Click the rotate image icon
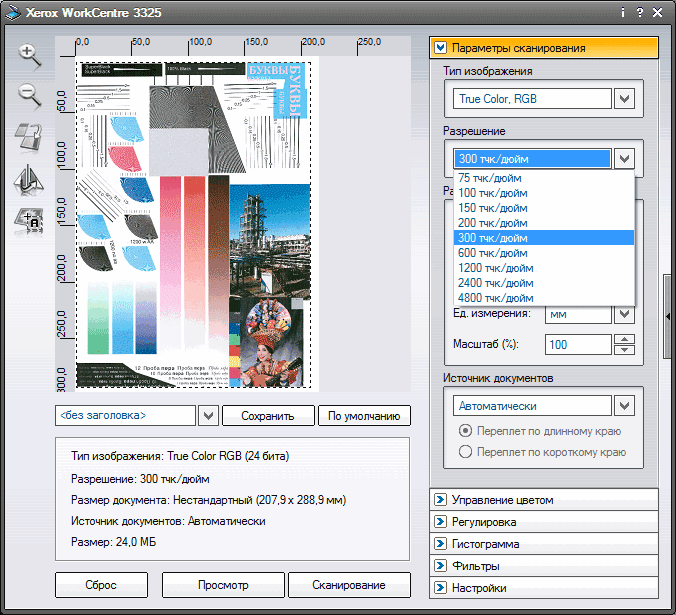Image resolution: width=676 pixels, height=615 pixels. [x=29, y=137]
